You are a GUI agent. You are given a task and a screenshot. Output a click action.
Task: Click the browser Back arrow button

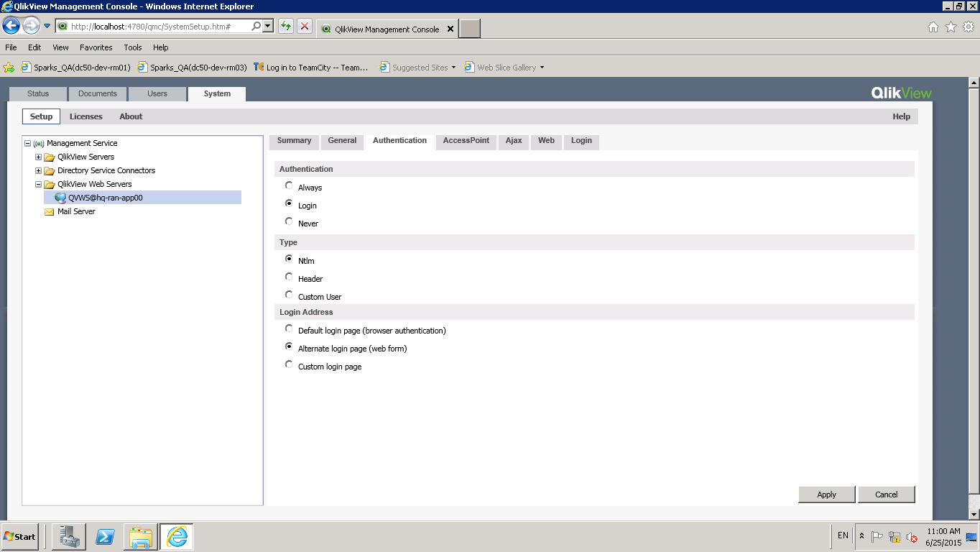click(11, 26)
